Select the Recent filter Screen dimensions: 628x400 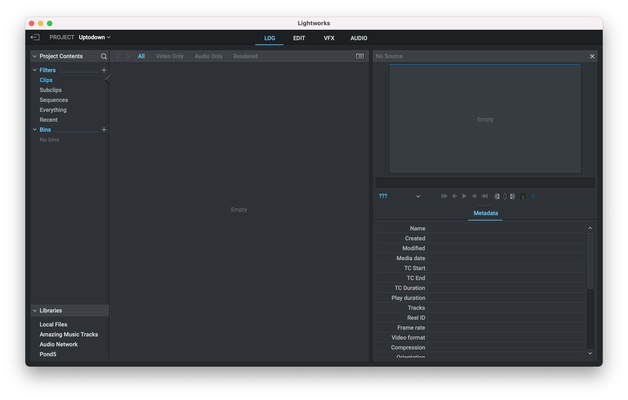(x=48, y=120)
